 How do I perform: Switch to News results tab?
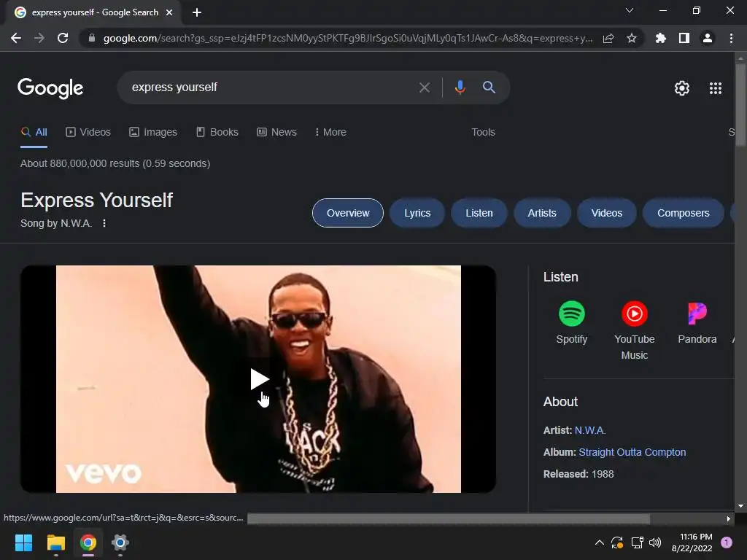(x=276, y=133)
